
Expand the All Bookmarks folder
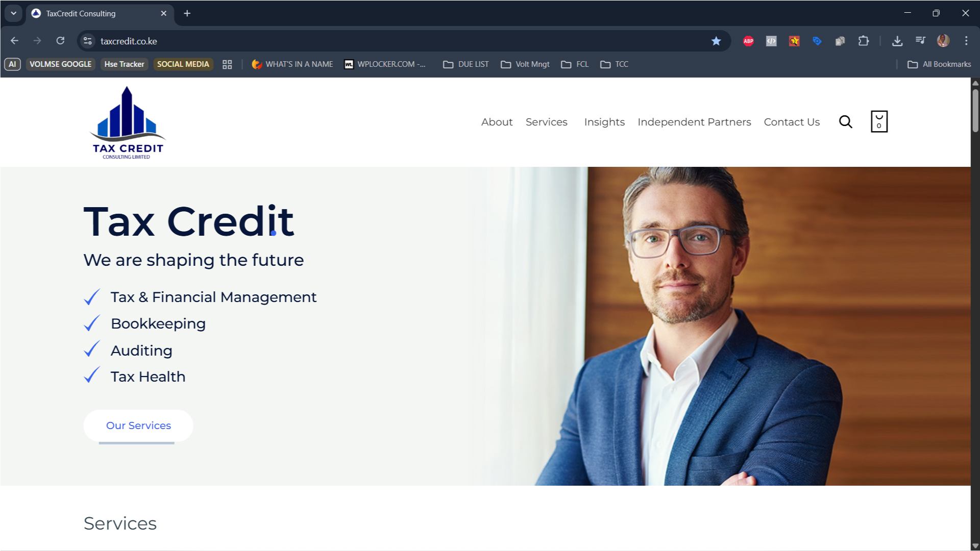(x=939, y=64)
